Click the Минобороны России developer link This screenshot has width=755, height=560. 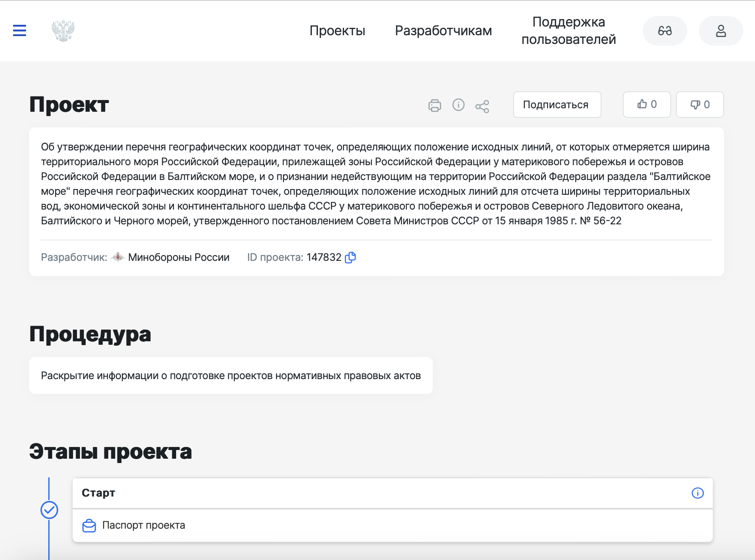(x=178, y=257)
